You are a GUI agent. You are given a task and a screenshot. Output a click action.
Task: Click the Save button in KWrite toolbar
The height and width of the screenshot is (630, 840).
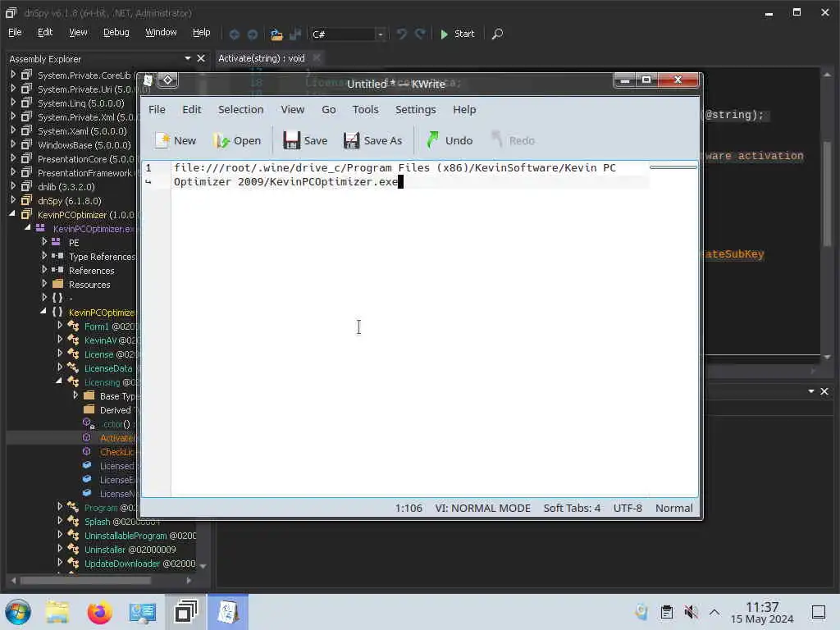(305, 140)
